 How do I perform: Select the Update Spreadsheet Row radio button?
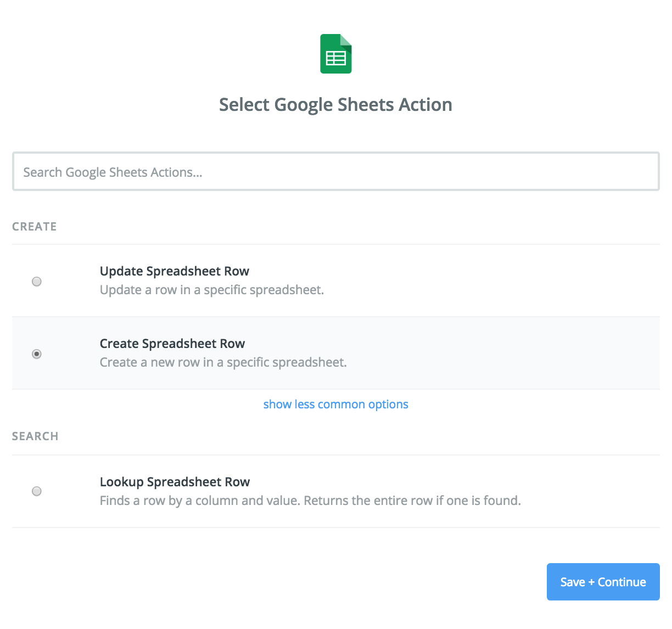point(37,282)
